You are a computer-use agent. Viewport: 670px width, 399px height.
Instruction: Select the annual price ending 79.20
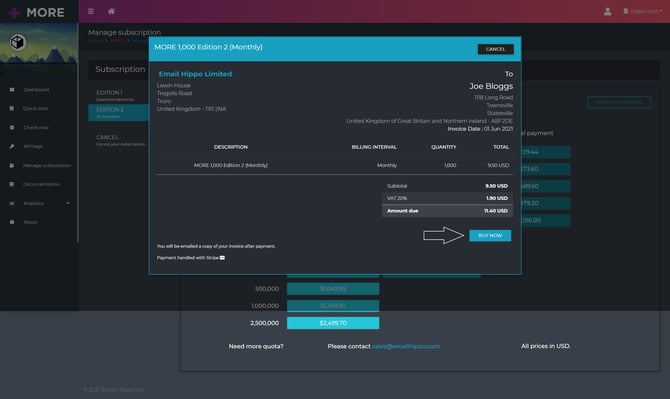pyautogui.click(x=546, y=203)
